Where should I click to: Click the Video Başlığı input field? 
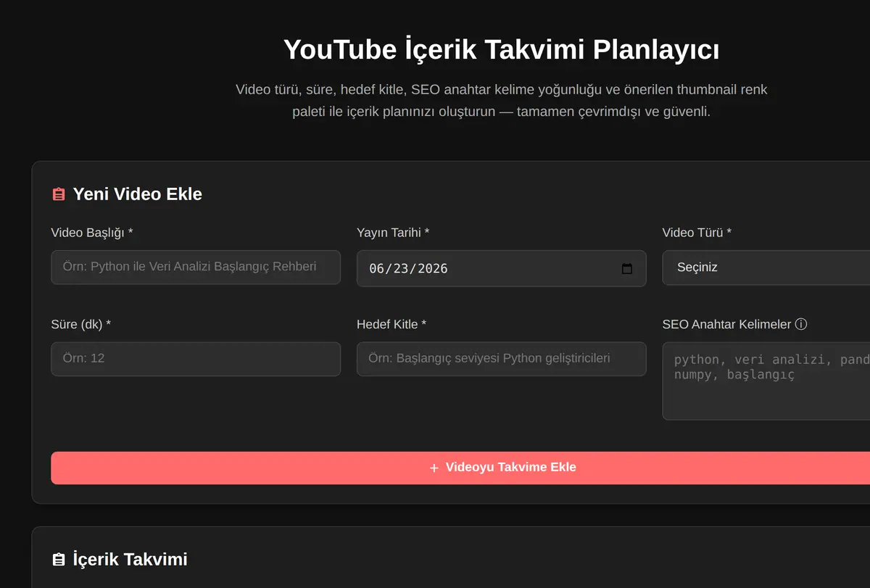click(196, 268)
